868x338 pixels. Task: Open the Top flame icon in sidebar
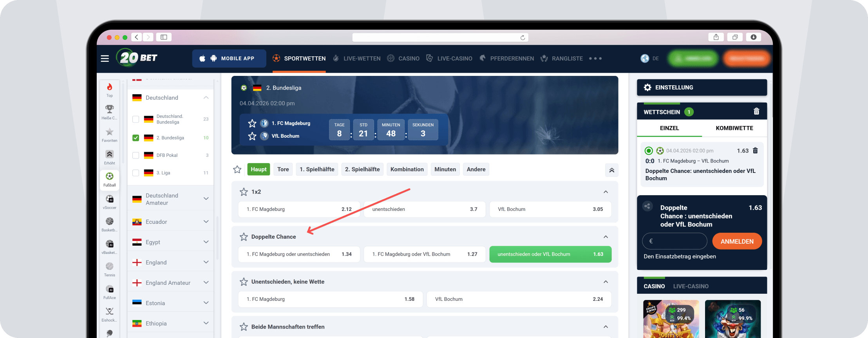tap(110, 90)
